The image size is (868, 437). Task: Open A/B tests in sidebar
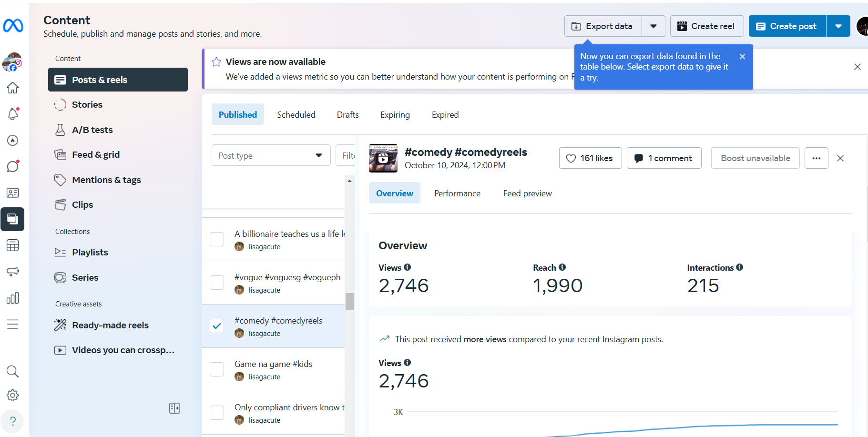(x=118, y=130)
